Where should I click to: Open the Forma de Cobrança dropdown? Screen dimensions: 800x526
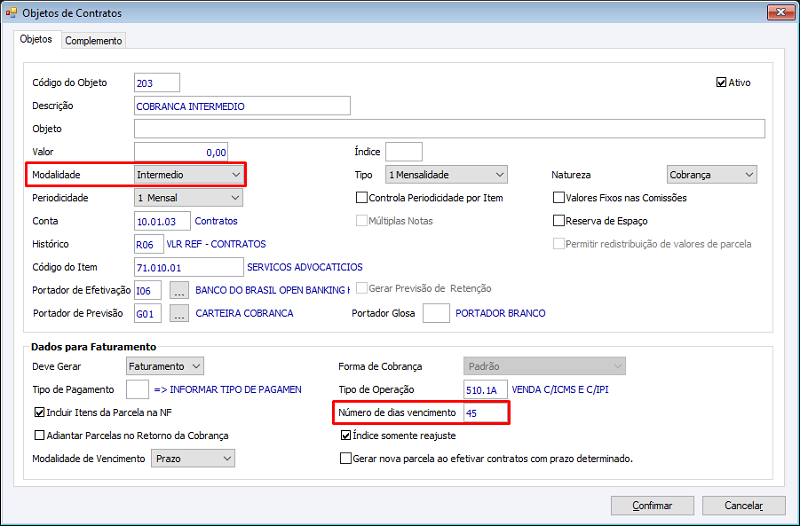pos(544,366)
